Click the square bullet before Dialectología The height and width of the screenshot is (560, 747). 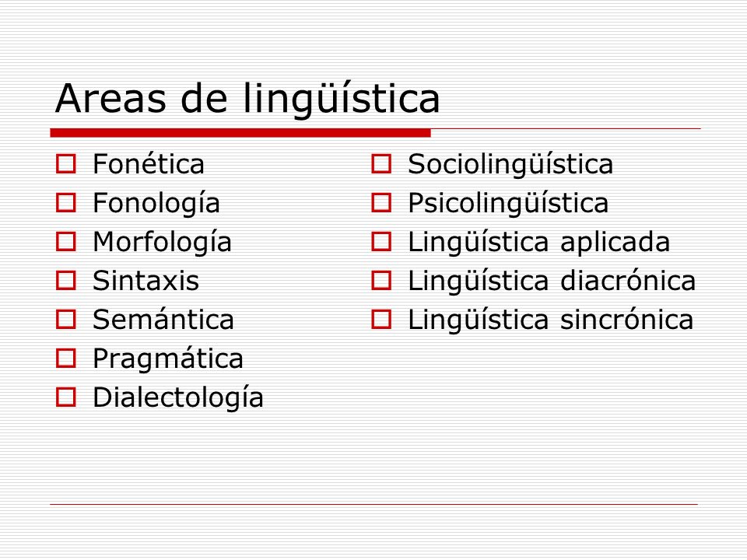tap(65, 397)
